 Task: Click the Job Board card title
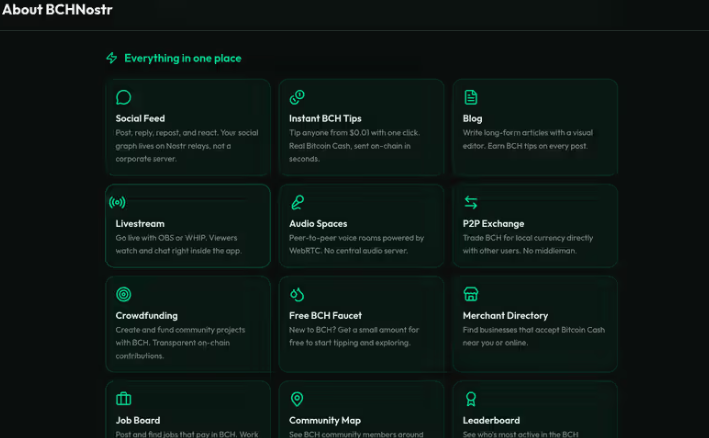click(x=137, y=420)
